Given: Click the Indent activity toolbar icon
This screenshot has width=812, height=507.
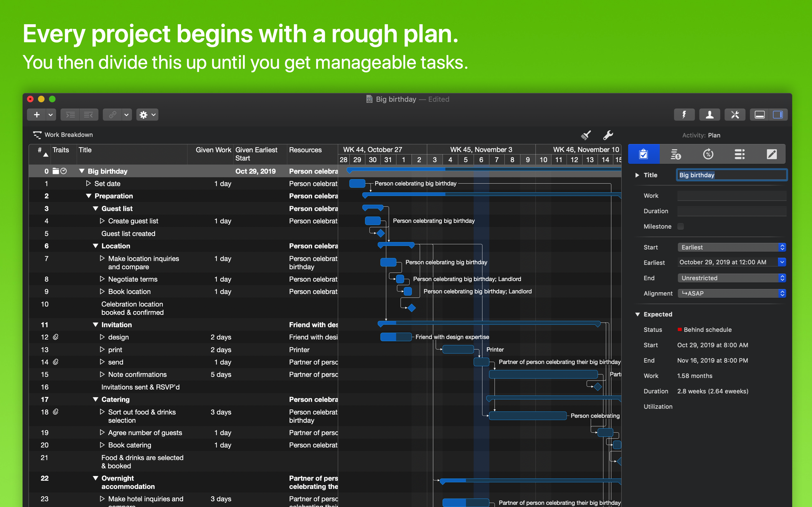Looking at the screenshot, I should tap(70, 115).
